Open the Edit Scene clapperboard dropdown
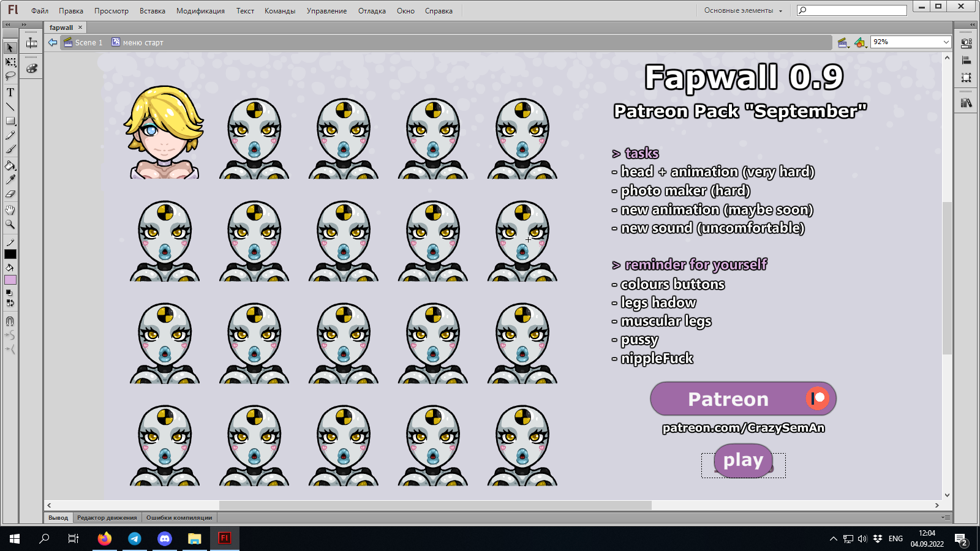 (843, 42)
